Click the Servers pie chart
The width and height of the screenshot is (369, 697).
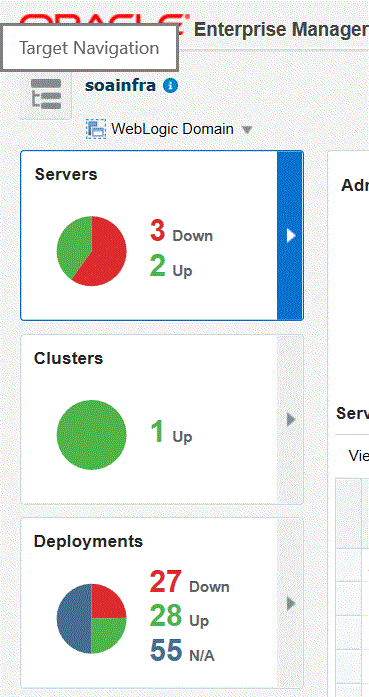pyautogui.click(x=92, y=251)
